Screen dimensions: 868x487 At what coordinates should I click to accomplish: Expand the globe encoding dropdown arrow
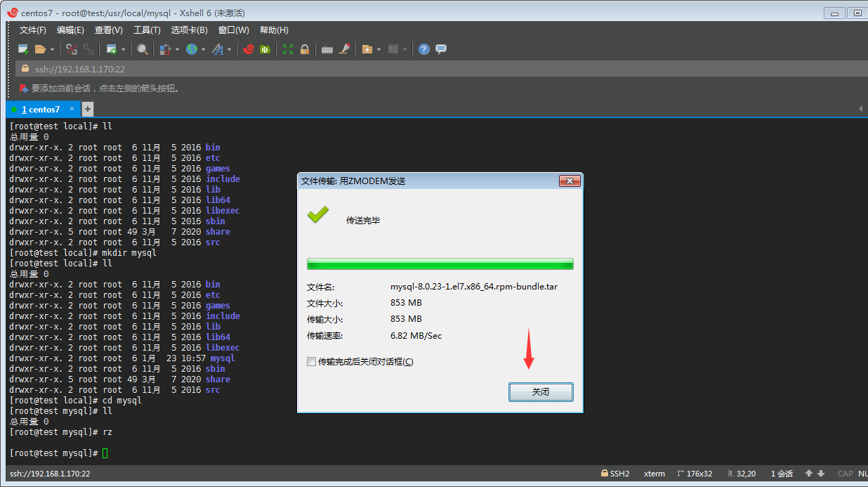[x=203, y=49]
